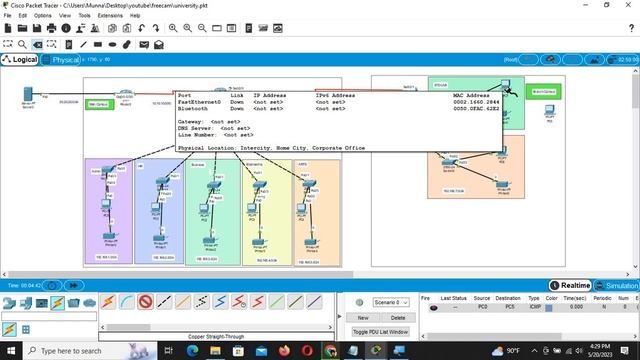Open the Tools menu
This screenshot has height=360, width=640.
pyautogui.click(x=84, y=16)
